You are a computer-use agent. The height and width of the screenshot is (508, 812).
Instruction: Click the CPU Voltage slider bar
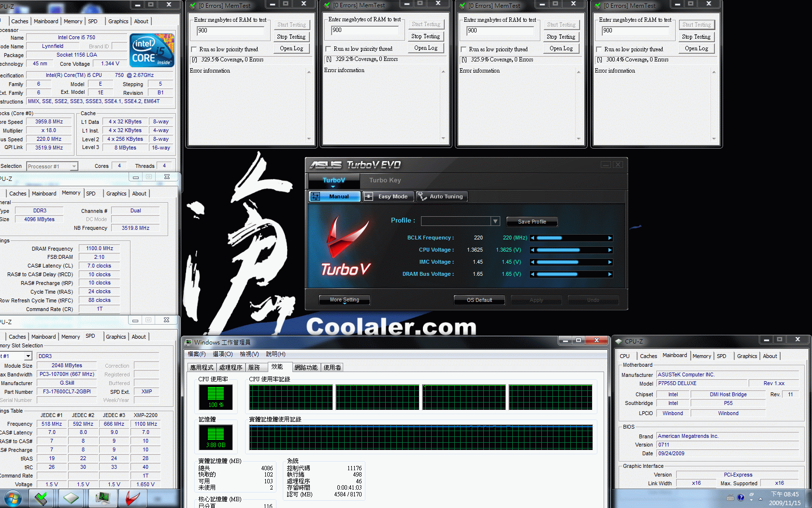click(x=571, y=250)
